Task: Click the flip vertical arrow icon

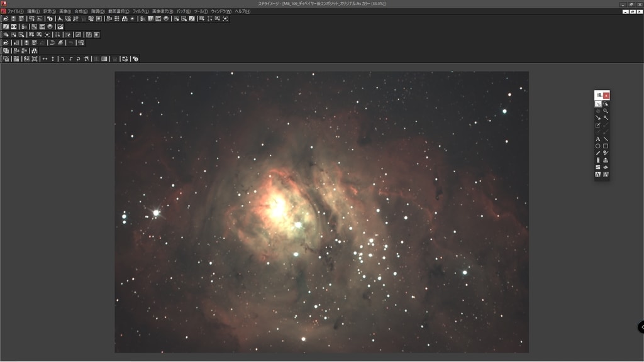Action: (53, 58)
